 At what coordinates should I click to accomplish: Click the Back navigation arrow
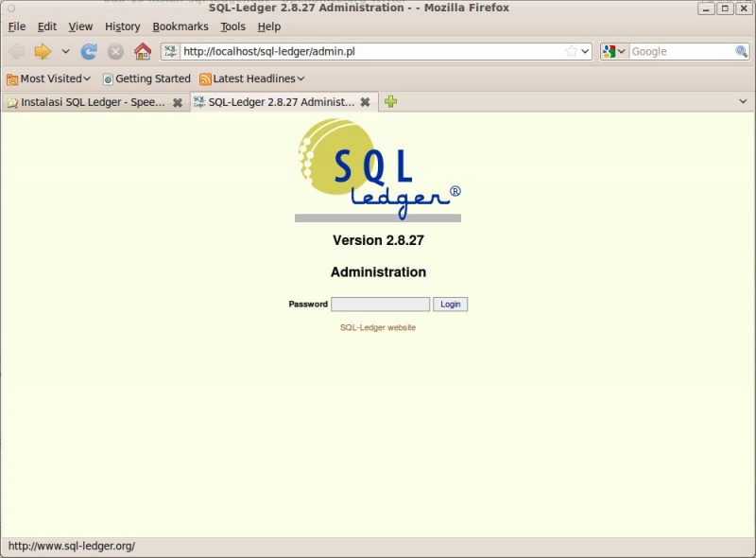click(15, 51)
